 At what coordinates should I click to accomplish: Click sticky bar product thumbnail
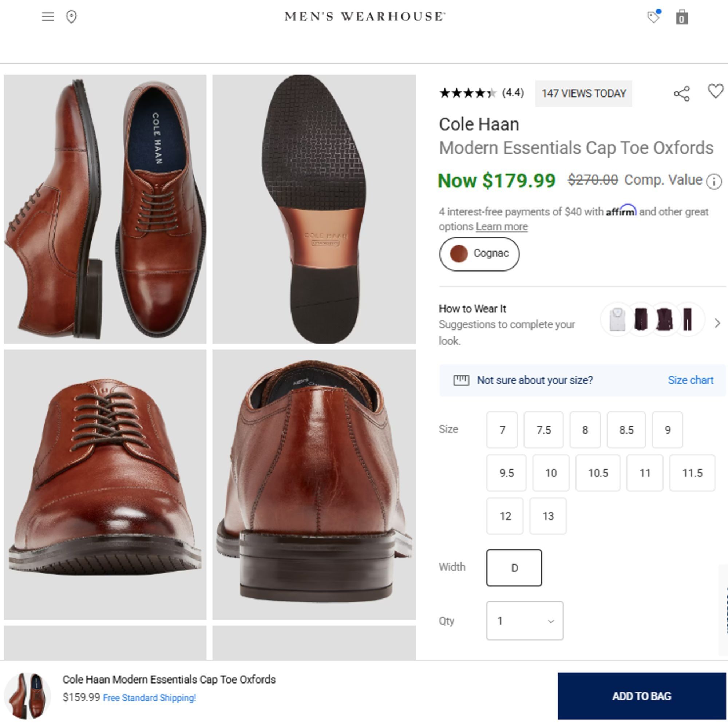27,696
